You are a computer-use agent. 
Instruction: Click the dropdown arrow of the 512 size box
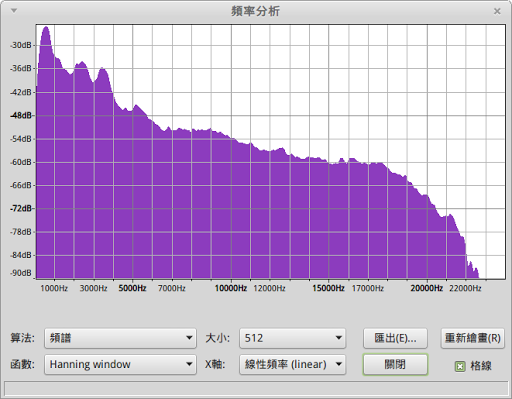click(x=339, y=338)
